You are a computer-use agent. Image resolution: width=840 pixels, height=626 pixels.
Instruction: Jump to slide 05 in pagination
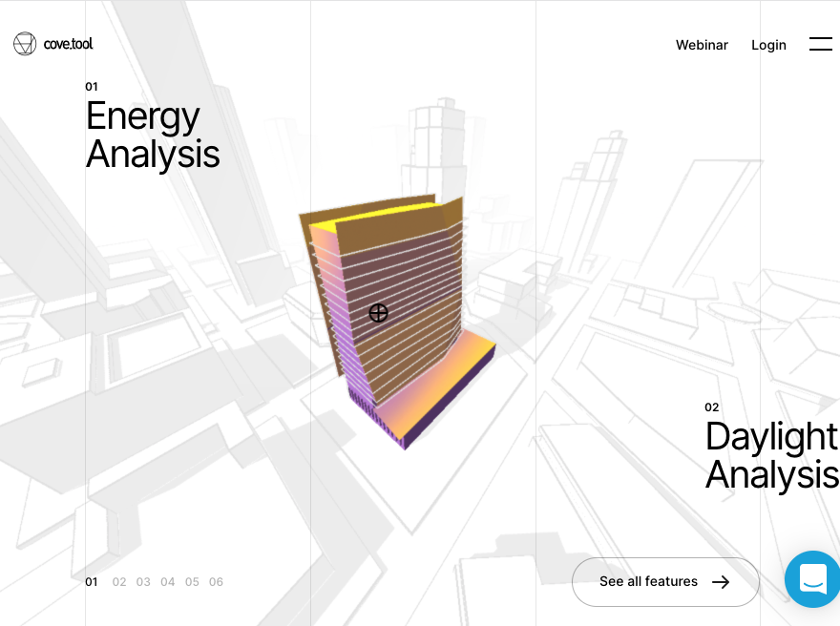[x=192, y=582]
